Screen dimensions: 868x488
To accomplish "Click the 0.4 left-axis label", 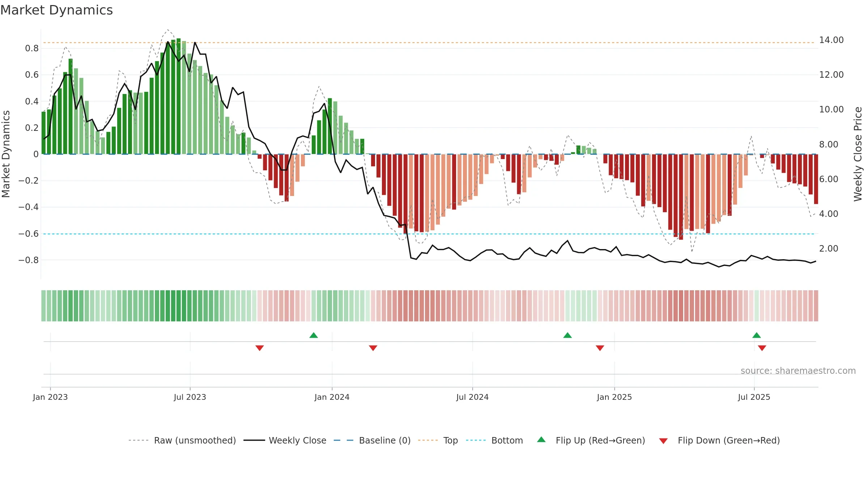I will (32, 101).
